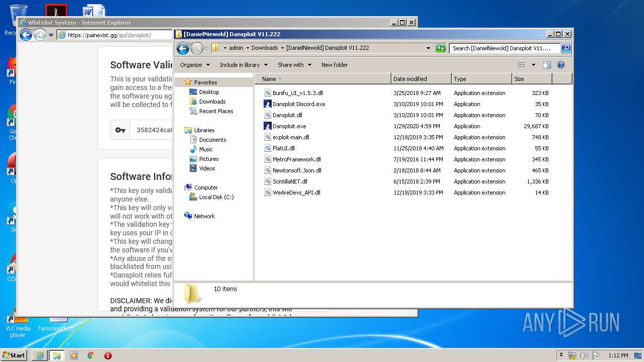
Task: Click the magnifier icon in Explorer search
Action: tap(566, 48)
